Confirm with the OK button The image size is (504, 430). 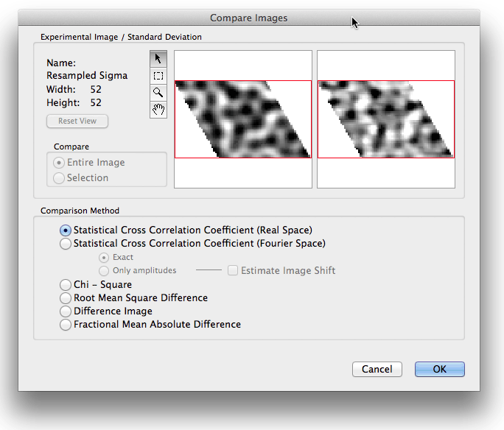[440, 370]
